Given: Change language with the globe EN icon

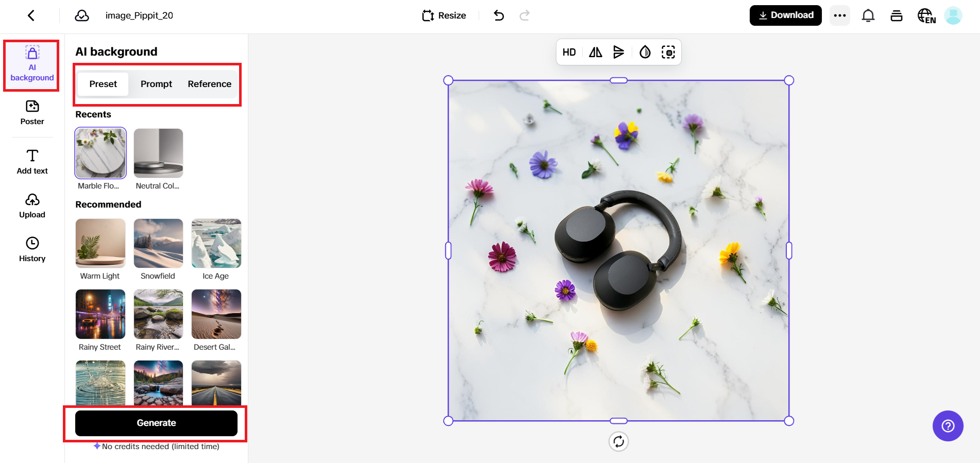Looking at the screenshot, I should click(x=926, y=16).
